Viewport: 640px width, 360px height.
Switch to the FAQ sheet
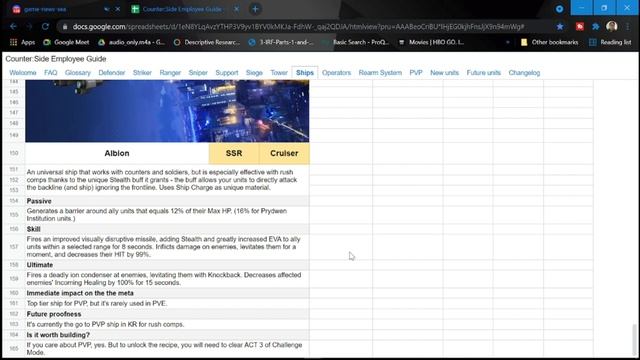click(51, 73)
